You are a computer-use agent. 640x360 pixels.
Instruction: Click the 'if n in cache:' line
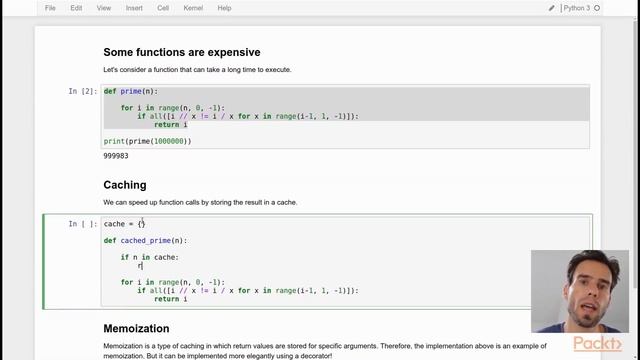pos(149,258)
